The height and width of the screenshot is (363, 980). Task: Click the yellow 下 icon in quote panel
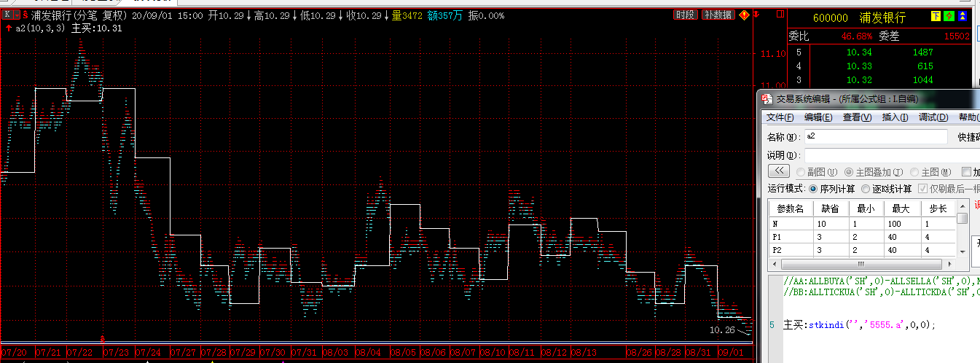936,17
